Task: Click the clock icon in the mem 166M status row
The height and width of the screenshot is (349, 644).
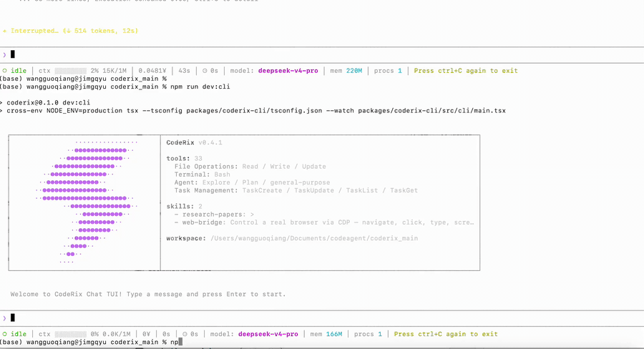Action: [185, 334]
